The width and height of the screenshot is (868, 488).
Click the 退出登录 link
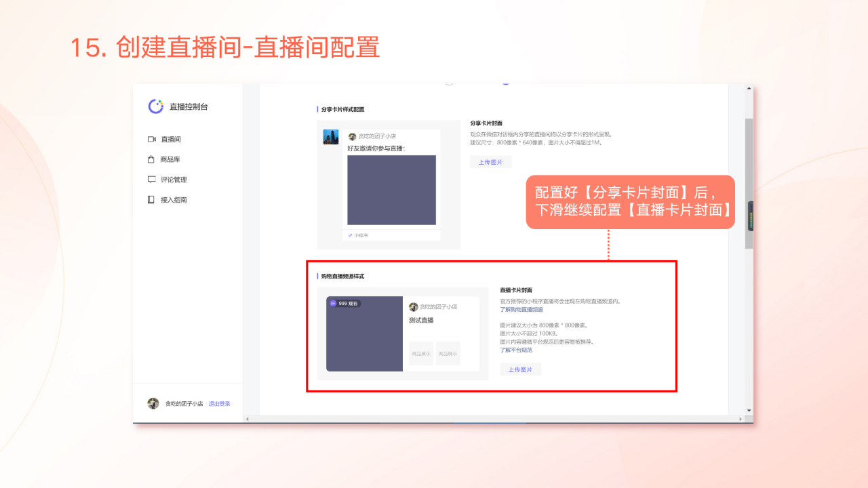(219, 403)
